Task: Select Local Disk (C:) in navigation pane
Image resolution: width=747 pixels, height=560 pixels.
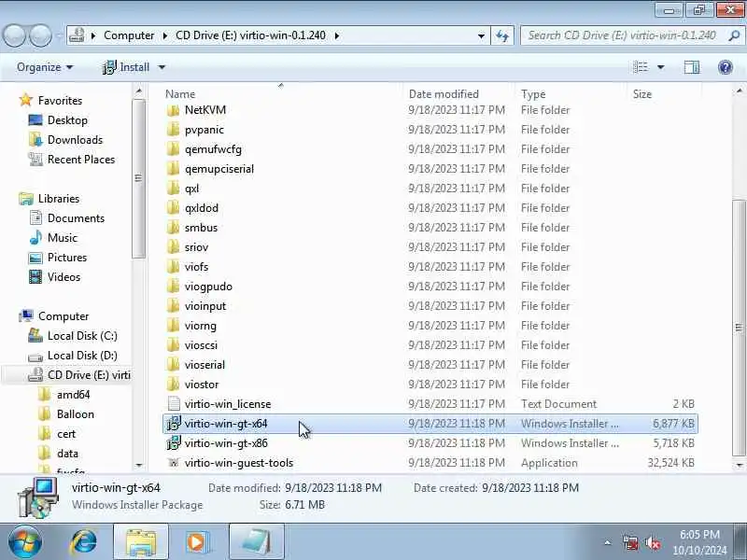Action: point(82,336)
